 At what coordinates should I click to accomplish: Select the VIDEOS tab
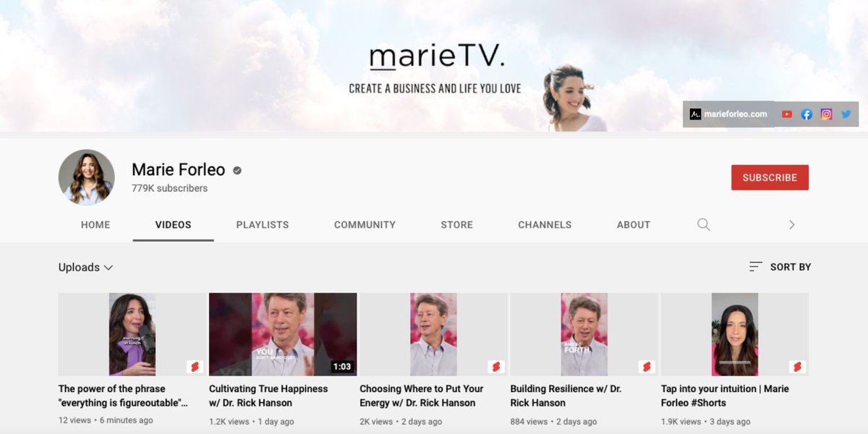click(x=174, y=225)
